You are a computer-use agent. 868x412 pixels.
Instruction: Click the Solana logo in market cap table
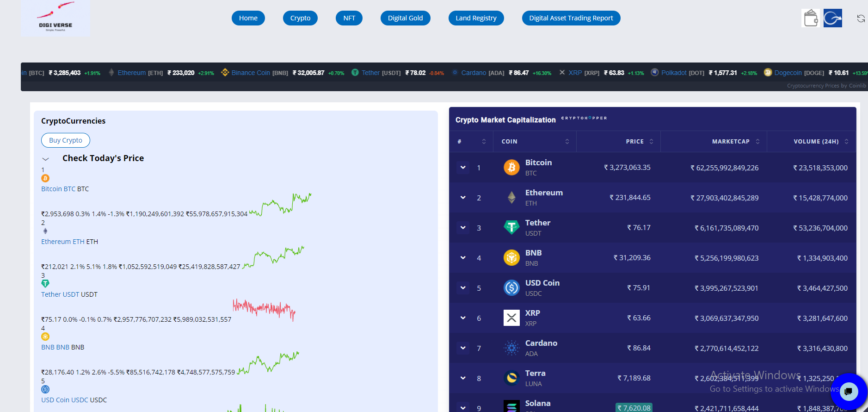point(511,406)
